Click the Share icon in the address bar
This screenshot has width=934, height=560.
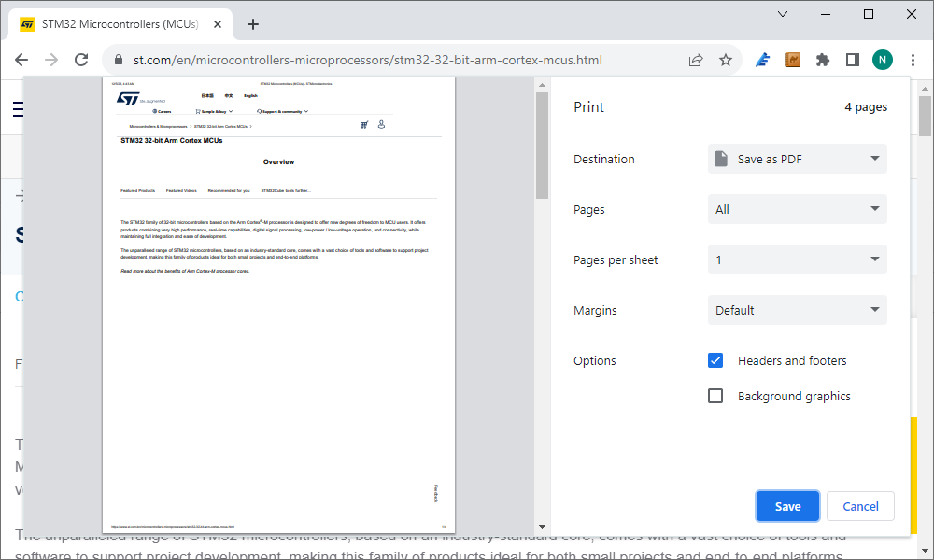pyautogui.click(x=695, y=59)
